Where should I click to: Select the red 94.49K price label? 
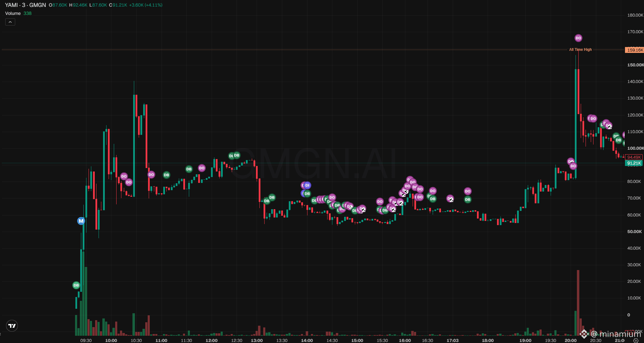coord(634,157)
